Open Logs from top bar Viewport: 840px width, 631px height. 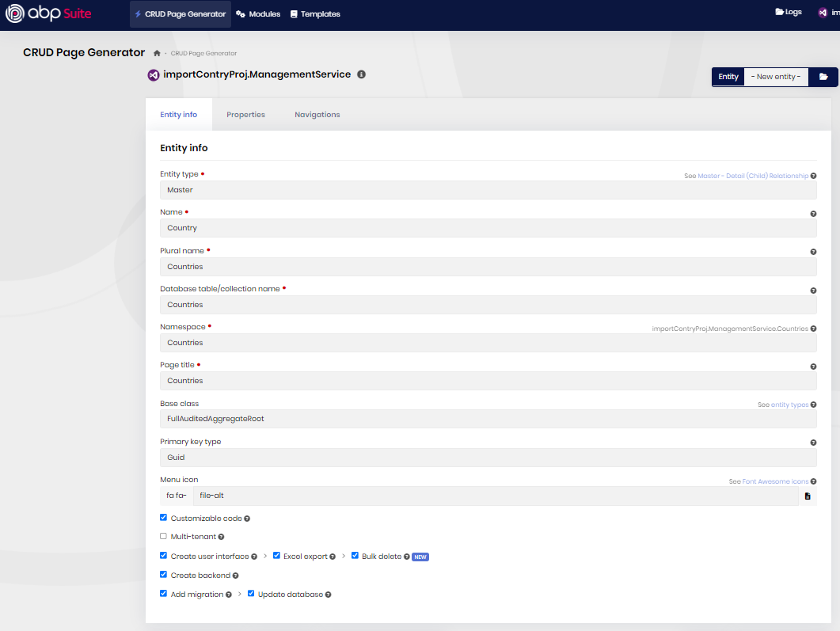click(x=788, y=13)
